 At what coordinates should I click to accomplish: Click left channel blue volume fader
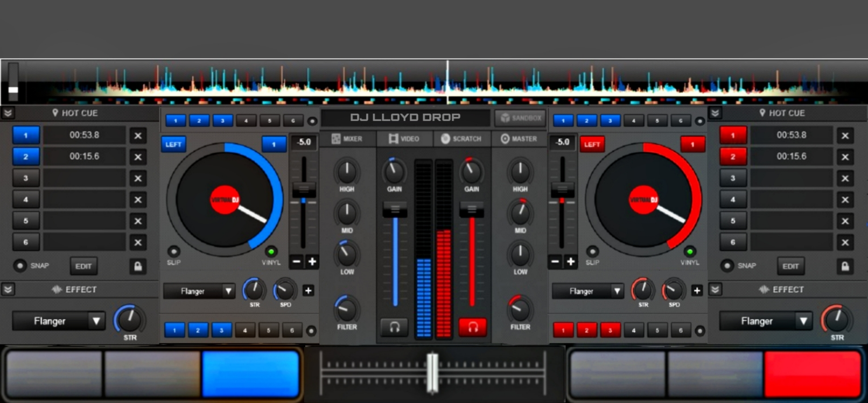[395, 209]
